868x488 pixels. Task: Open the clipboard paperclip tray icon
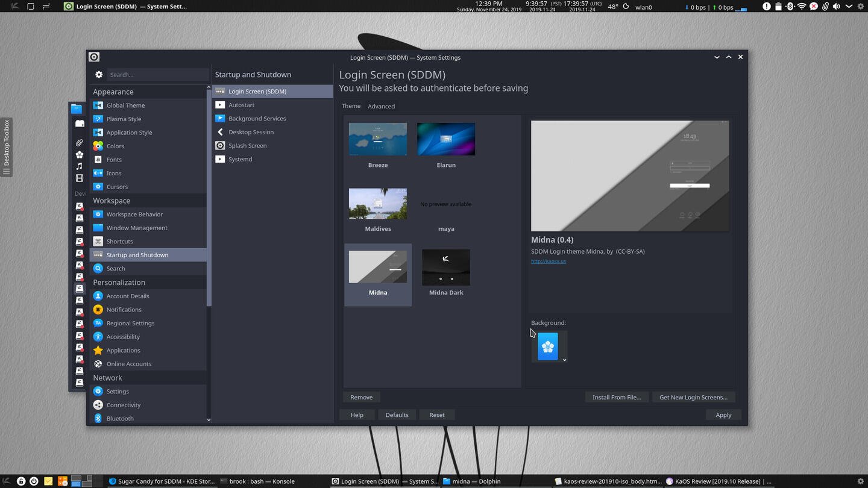tap(825, 7)
